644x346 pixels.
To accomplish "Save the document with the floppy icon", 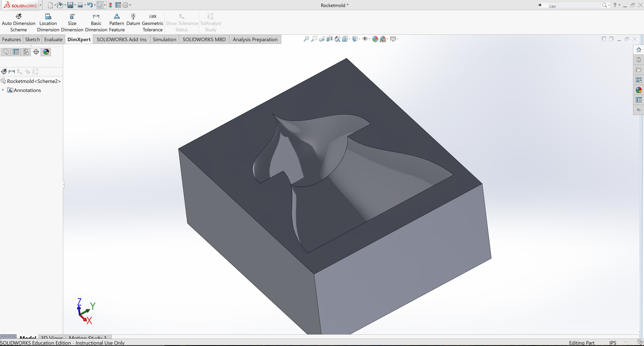I will [x=70, y=5].
